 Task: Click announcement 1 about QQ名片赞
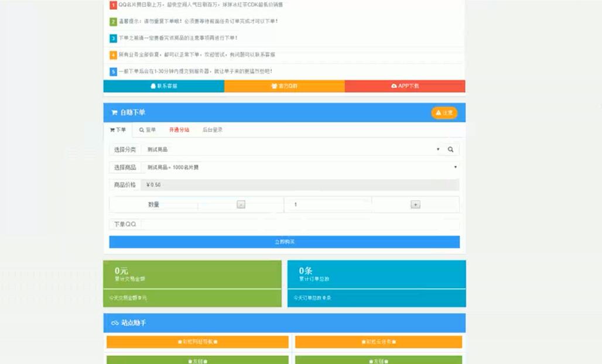tap(200, 5)
